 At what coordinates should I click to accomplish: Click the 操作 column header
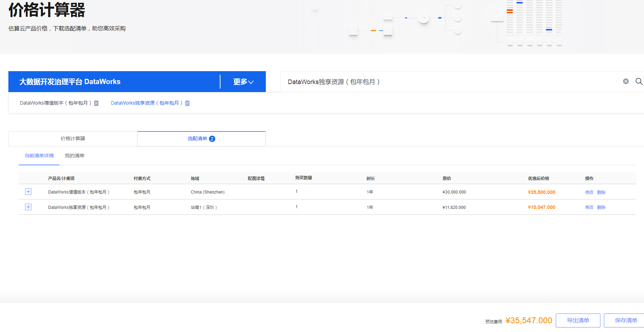tap(589, 178)
